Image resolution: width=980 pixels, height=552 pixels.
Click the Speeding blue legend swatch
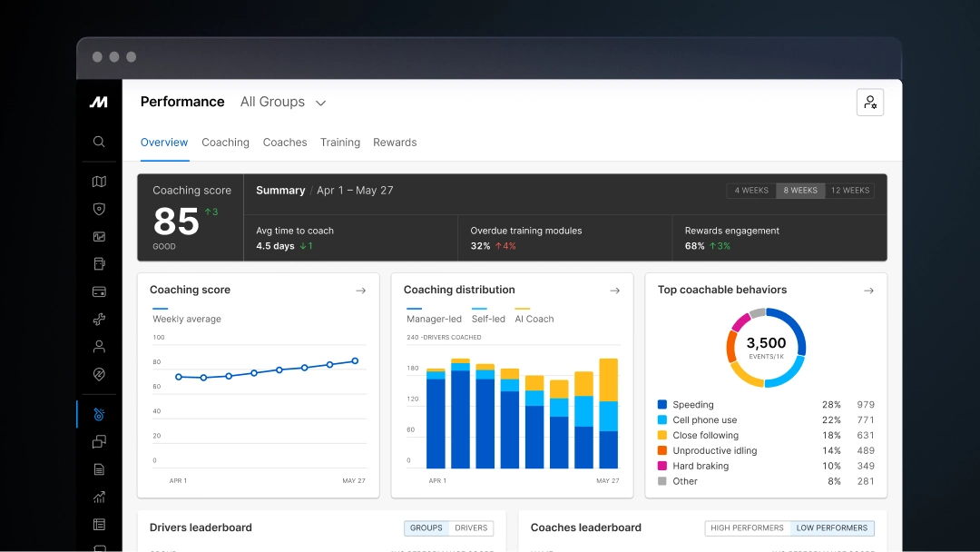662,404
